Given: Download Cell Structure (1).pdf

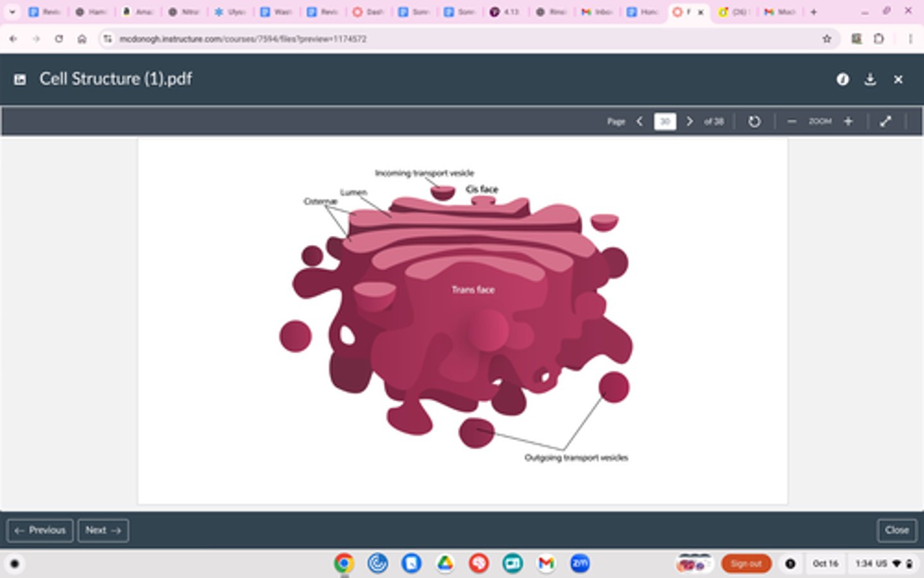Looking at the screenshot, I should [870, 79].
